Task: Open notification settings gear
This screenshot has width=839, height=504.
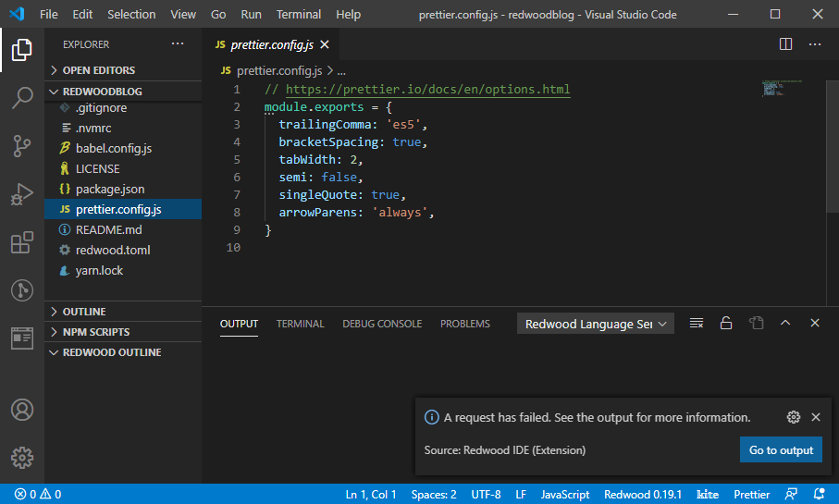Action: [794, 417]
